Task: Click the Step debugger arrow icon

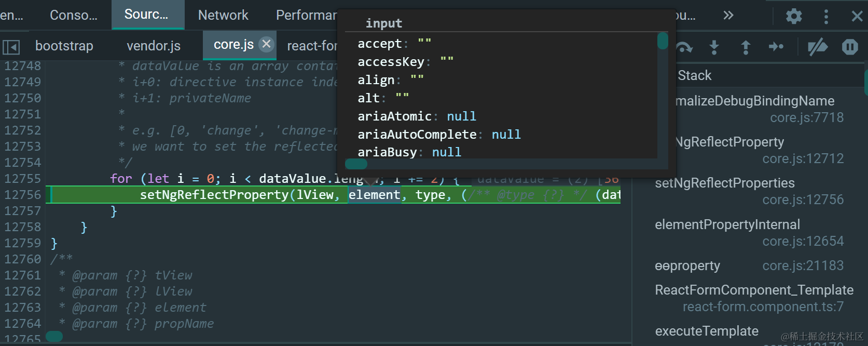Action: pyautogui.click(x=776, y=47)
